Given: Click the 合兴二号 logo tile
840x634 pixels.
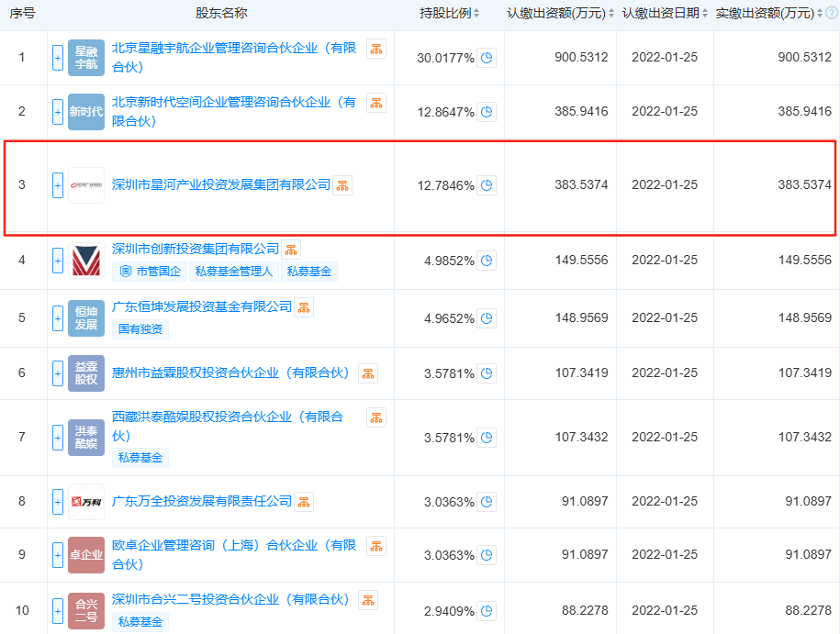Looking at the screenshot, I should (x=86, y=611).
